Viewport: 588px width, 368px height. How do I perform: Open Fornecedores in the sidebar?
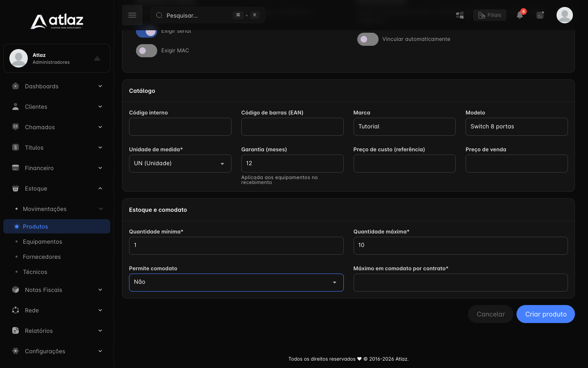click(x=42, y=257)
